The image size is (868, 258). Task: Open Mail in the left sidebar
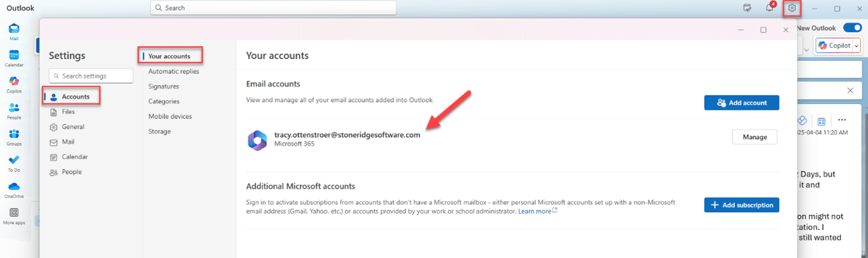14,30
